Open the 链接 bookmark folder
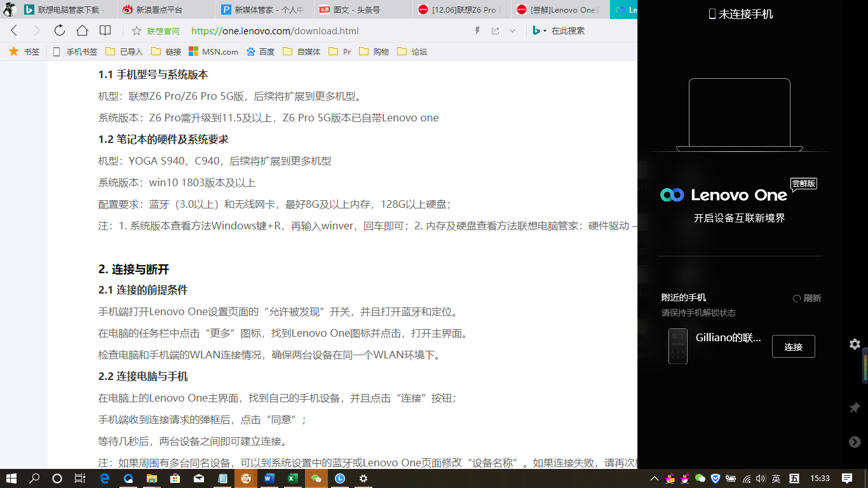Screen dimensions: 868x488 [166, 51]
